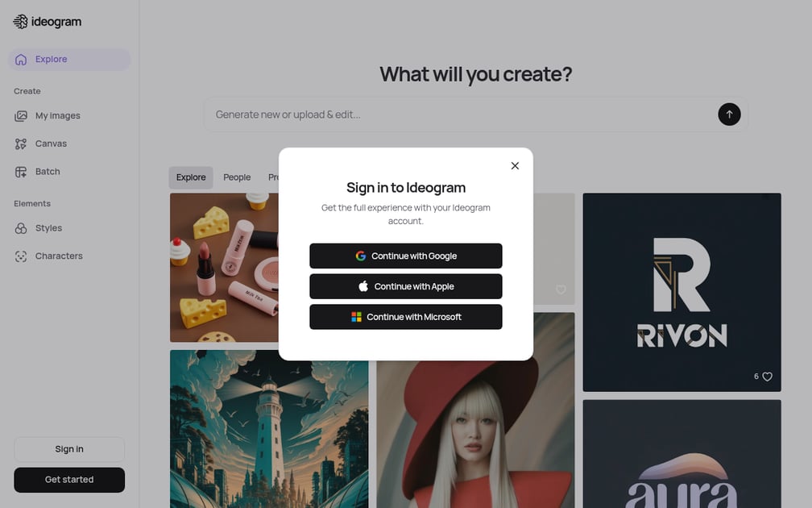Select the Explore gallery tab
This screenshot has height=508, width=812.
[191, 177]
